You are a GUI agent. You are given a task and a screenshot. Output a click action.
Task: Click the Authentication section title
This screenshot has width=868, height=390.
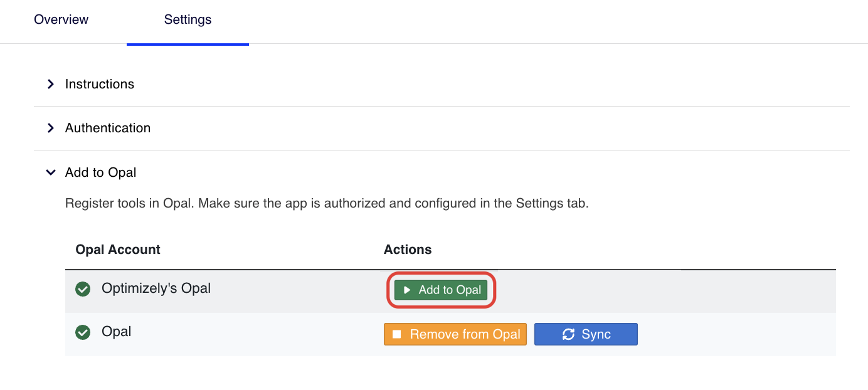click(x=108, y=128)
